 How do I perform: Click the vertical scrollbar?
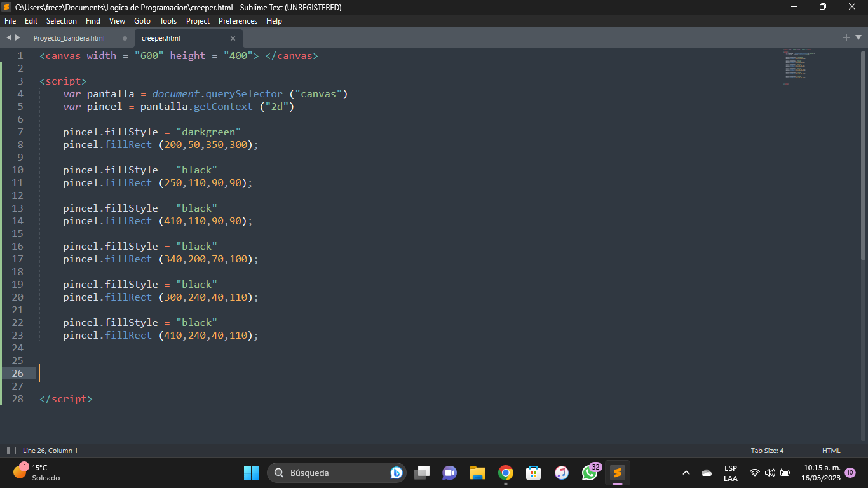coord(863,156)
